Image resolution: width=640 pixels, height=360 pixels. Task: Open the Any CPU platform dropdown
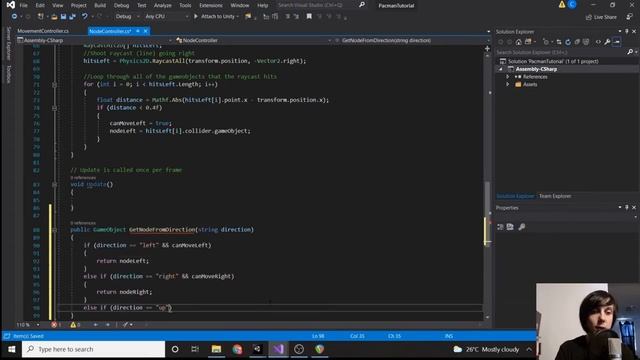coord(167,16)
